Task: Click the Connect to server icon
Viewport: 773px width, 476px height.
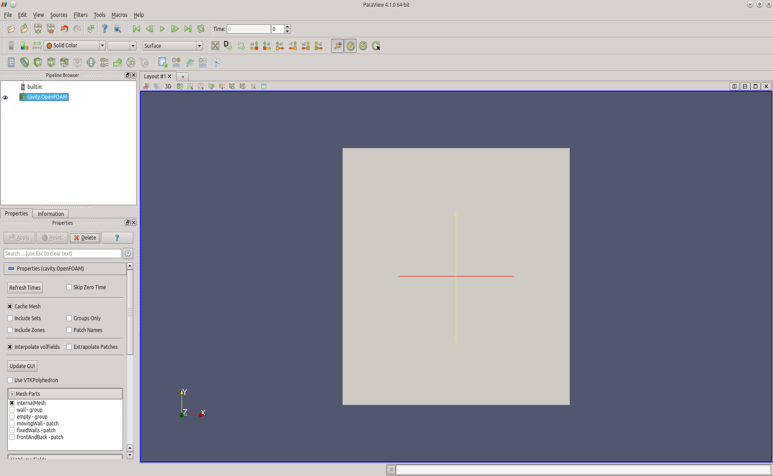Action: 37,29
